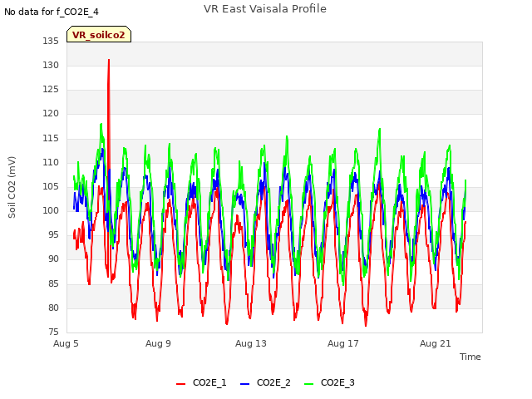
Task: Click the Aug 5 x-axis tick label
Action: (x=66, y=343)
